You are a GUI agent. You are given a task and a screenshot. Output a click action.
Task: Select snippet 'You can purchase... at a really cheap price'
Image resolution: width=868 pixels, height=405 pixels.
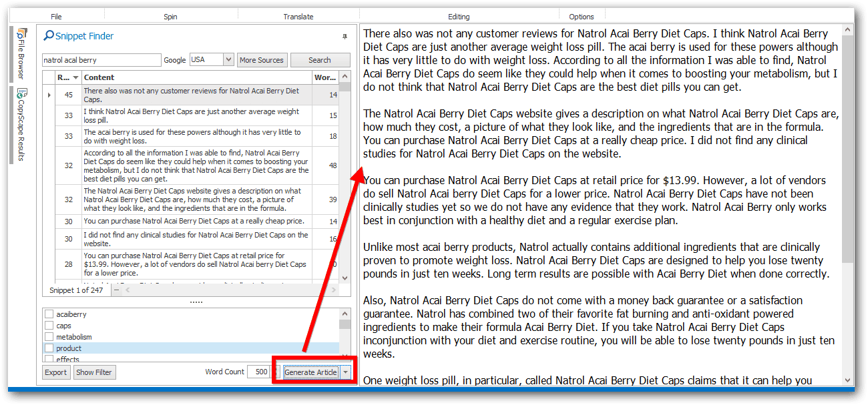point(197,221)
